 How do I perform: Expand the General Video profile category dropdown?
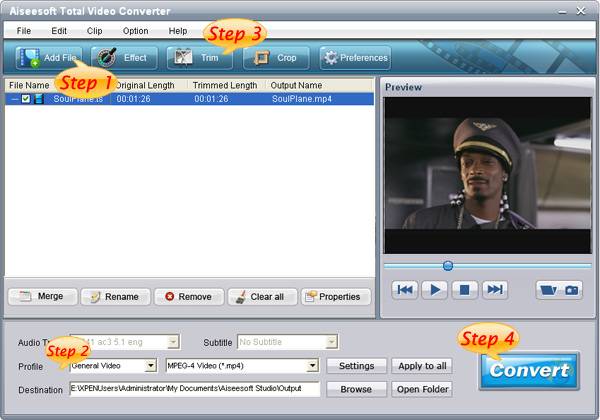pos(151,366)
